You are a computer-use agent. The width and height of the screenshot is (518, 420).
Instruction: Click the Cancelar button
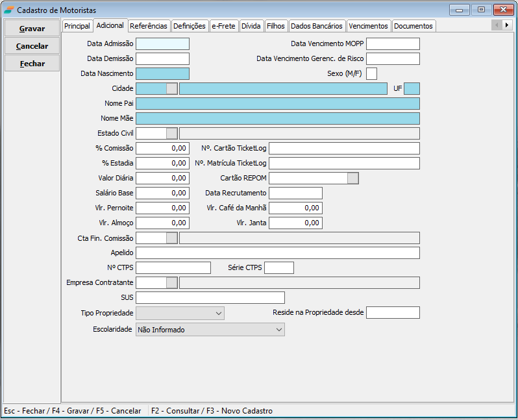coord(32,46)
